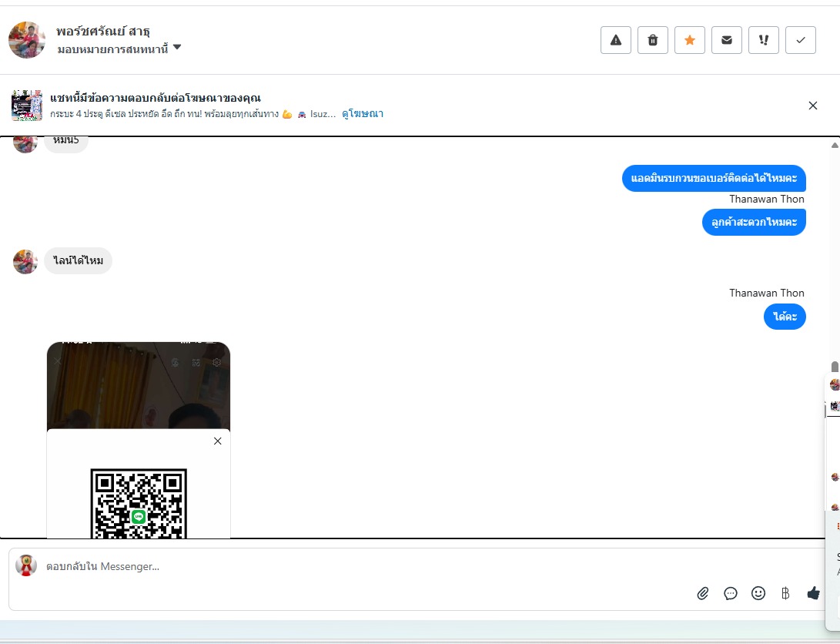
Task: Open the มอบหมายการสนทนานี้ dropdown
Action: (119, 49)
